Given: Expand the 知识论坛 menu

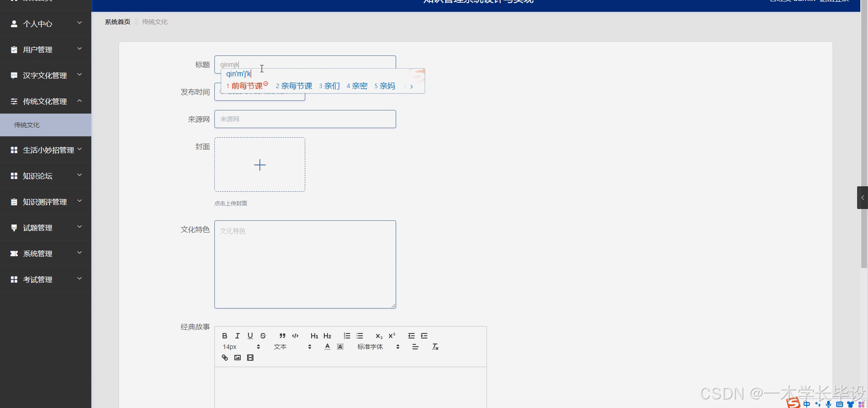Looking at the screenshot, I should (x=45, y=176).
